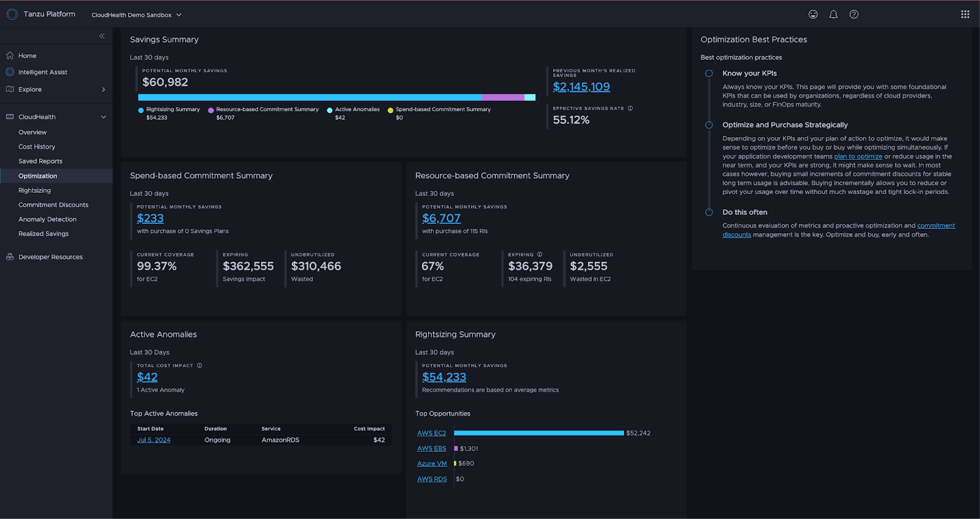Image resolution: width=980 pixels, height=519 pixels.
Task: Collapse the CloudHealth sidebar section
Action: click(x=103, y=117)
